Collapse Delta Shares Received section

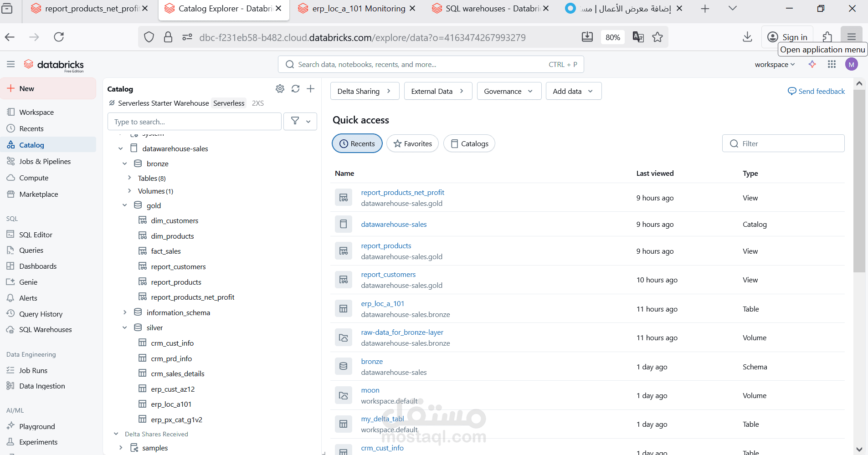pos(116,434)
